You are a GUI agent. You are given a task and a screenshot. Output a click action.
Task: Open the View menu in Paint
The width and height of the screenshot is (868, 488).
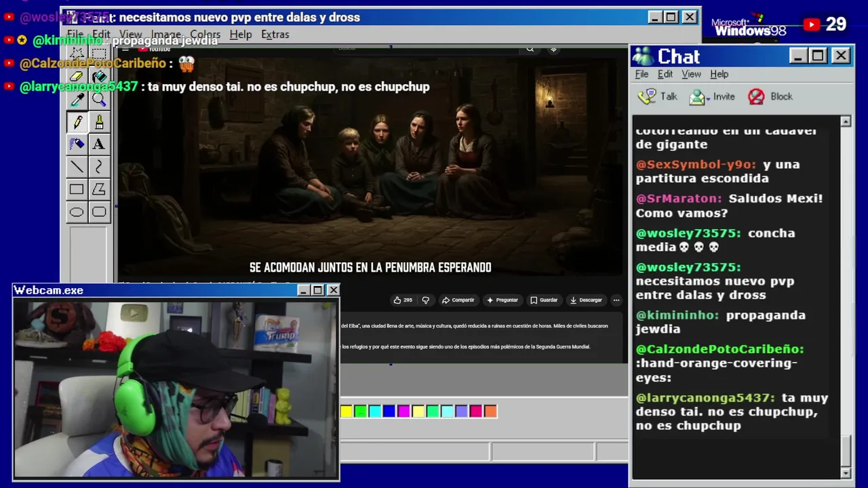(131, 35)
